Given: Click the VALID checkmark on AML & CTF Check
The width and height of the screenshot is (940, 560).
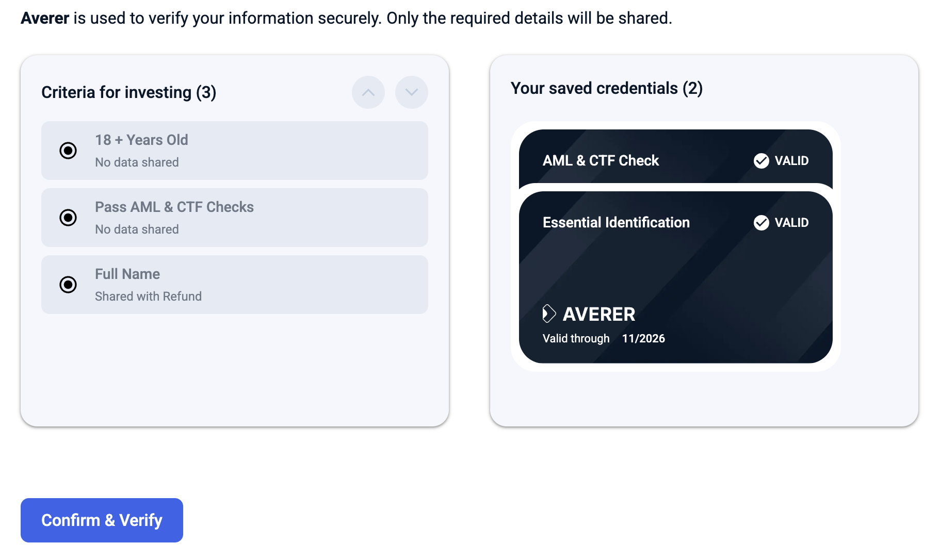Looking at the screenshot, I should tap(761, 160).
